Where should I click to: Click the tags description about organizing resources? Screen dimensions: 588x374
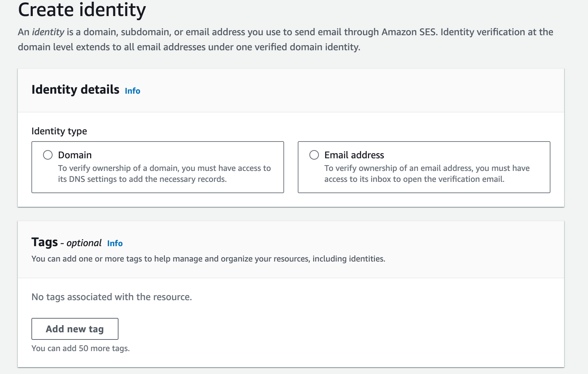point(208,259)
